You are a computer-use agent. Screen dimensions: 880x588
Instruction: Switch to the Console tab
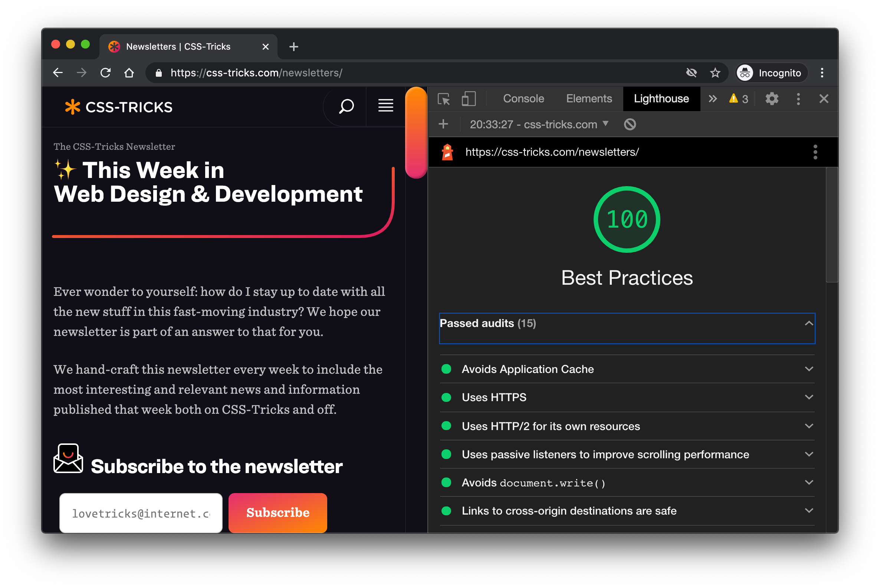[523, 99]
